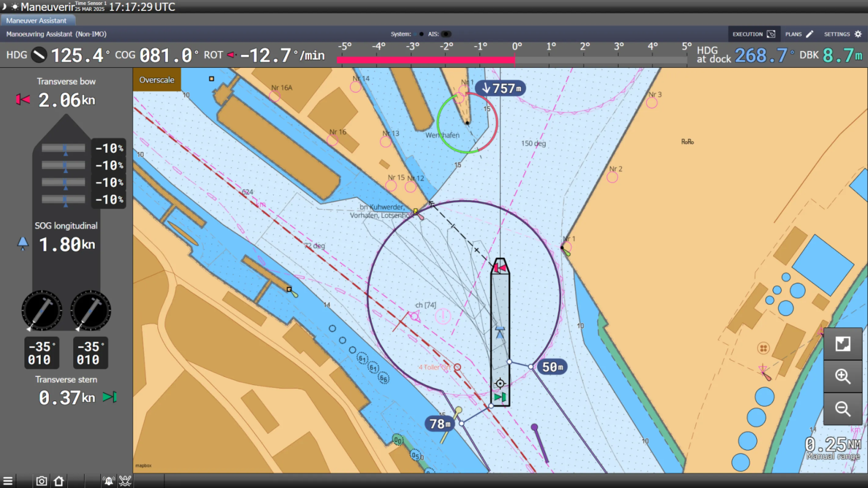868x488 pixels.
Task: Click the home icon in bottom bar
Action: click(59, 481)
